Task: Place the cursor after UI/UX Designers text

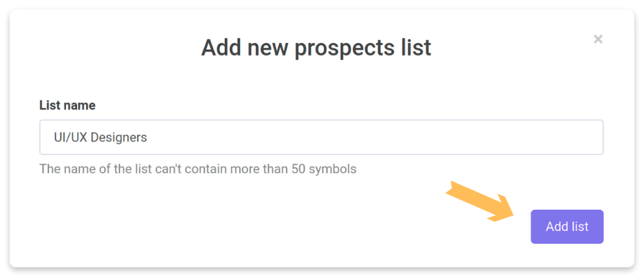Action: [x=148, y=137]
